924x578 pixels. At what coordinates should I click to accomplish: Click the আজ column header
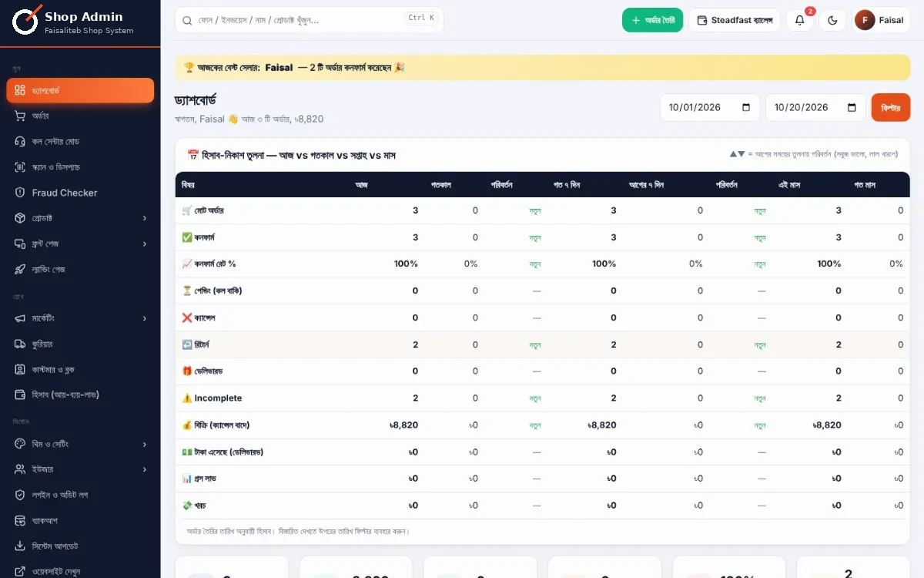362,185
